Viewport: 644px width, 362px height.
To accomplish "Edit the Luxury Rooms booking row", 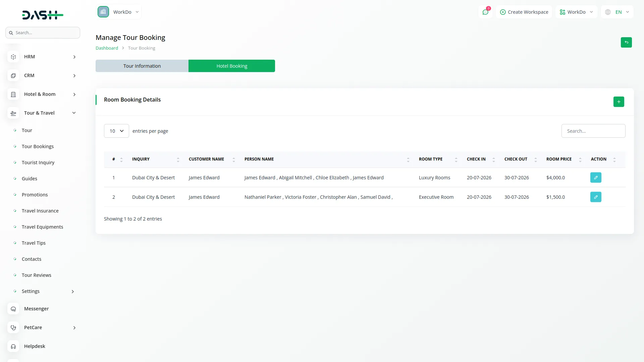I will [596, 178].
